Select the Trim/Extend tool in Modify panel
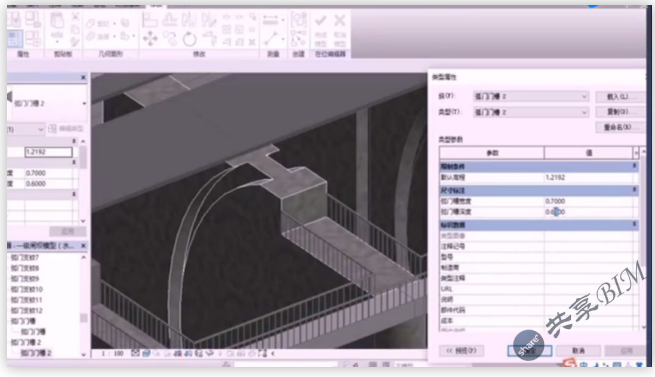655x377 pixels. [x=209, y=39]
